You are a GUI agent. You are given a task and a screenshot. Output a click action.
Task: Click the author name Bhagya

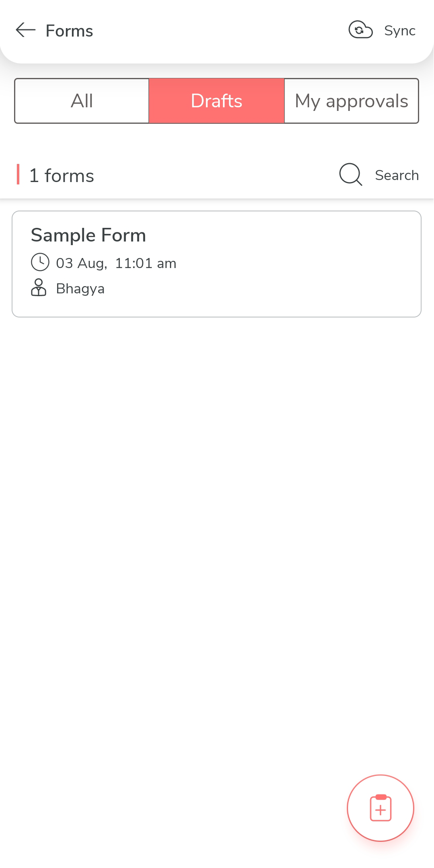click(80, 289)
